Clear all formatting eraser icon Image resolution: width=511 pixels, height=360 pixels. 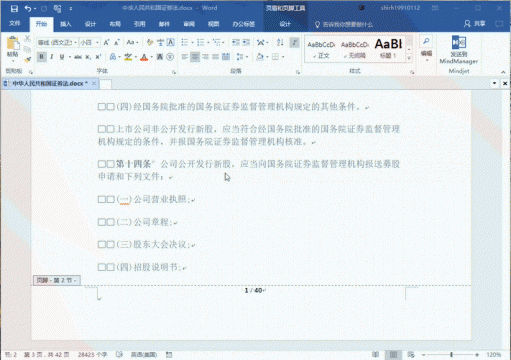[150, 42]
